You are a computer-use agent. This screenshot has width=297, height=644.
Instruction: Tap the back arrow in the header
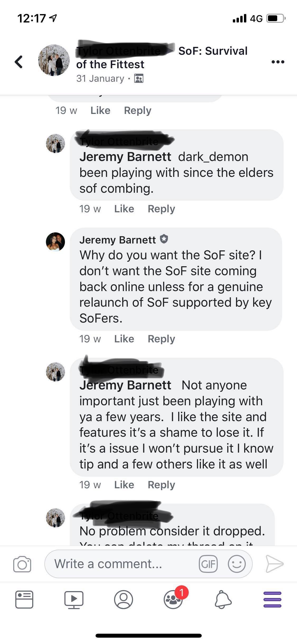[x=18, y=62]
